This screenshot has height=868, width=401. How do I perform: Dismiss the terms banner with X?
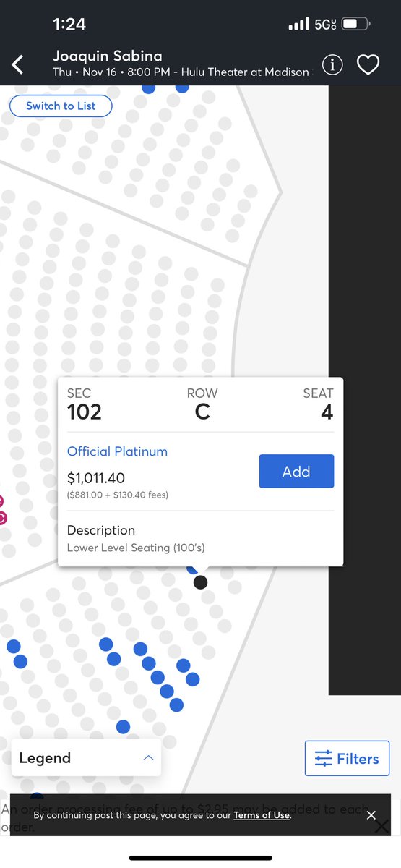(x=371, y=815)
